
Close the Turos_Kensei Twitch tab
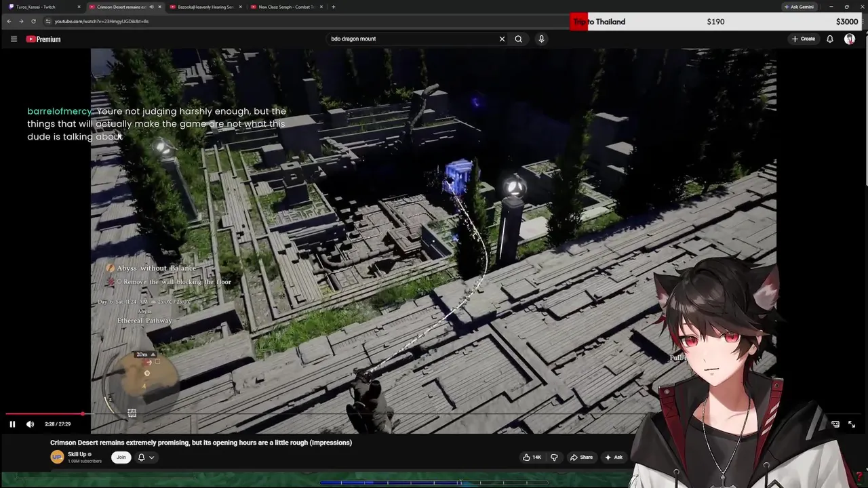[79, 7]
